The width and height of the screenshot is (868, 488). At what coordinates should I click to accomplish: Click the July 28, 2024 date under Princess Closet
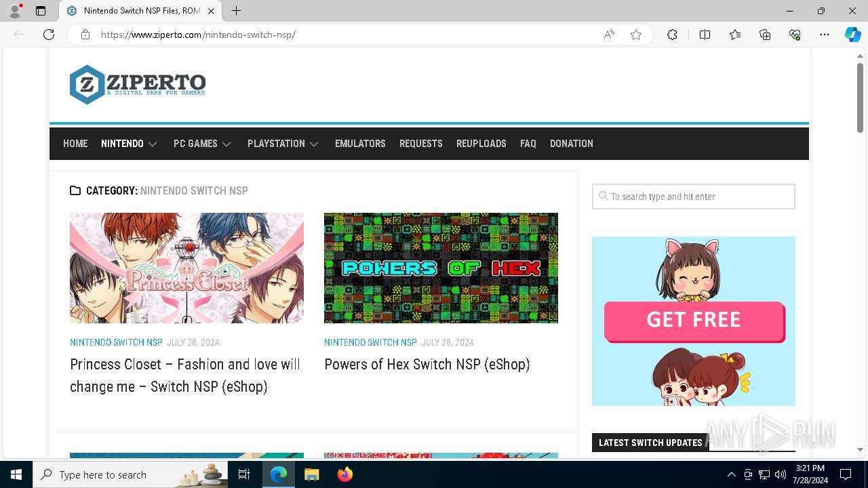point(193,342)
